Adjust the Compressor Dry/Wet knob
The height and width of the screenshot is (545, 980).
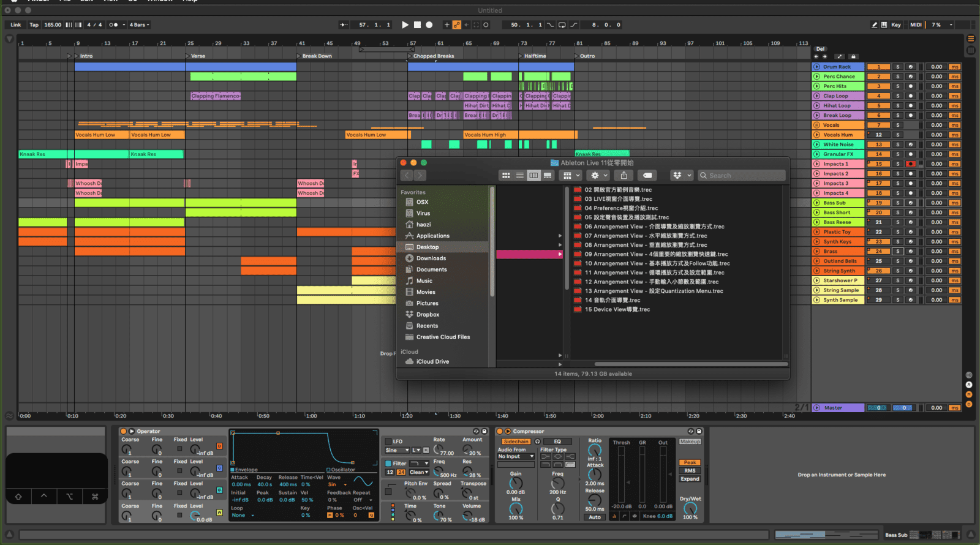click(x=690, y=509)
